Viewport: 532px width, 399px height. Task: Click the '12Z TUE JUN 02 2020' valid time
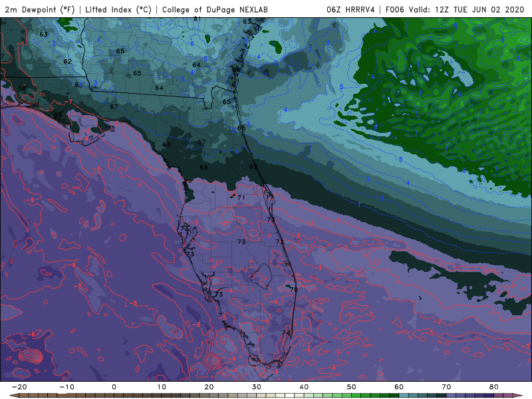(x=479, y=9)
